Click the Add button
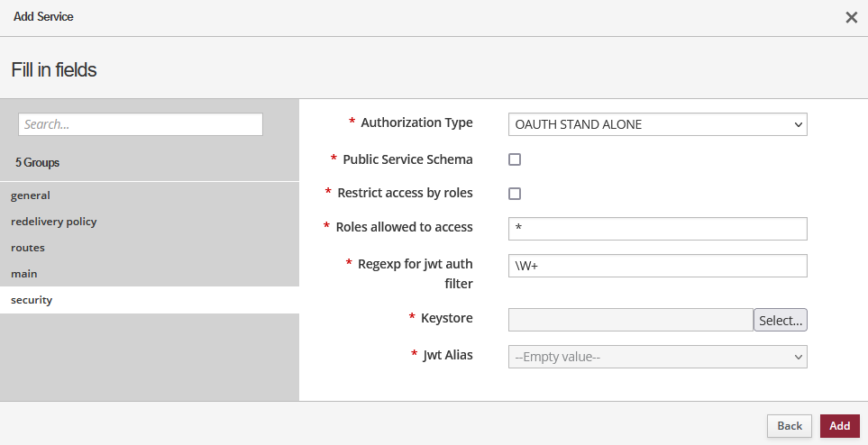 [x=839, y=426]
